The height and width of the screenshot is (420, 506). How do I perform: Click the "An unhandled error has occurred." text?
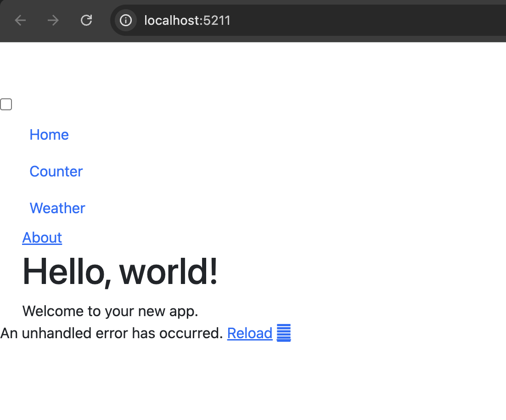click(x=112, y=333)
